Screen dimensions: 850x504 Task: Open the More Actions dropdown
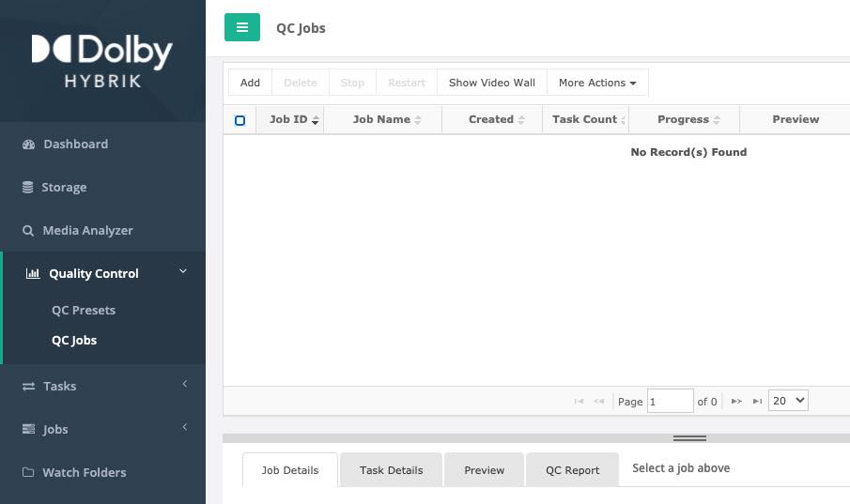coord(597,83)
